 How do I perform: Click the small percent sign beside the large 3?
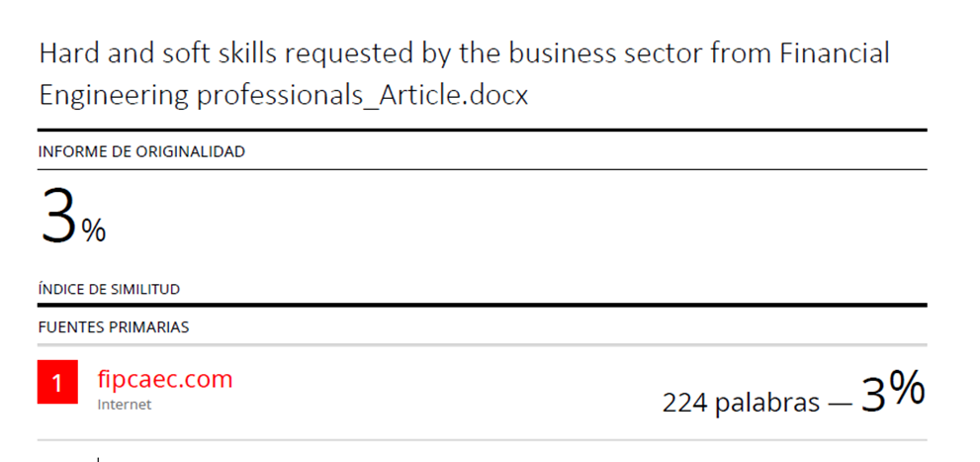94,231
